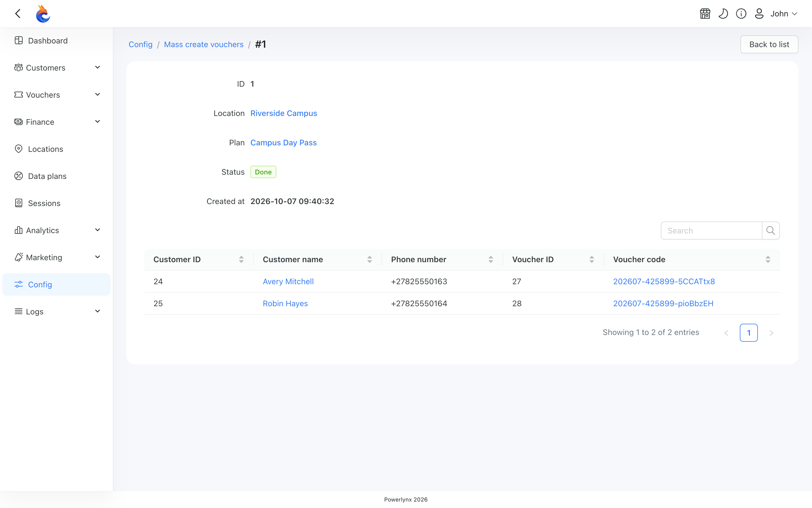The height and width of the screenshot is (508, 812).
Task: Sort by Phone number column arrows
Action: tap(491, 259)
